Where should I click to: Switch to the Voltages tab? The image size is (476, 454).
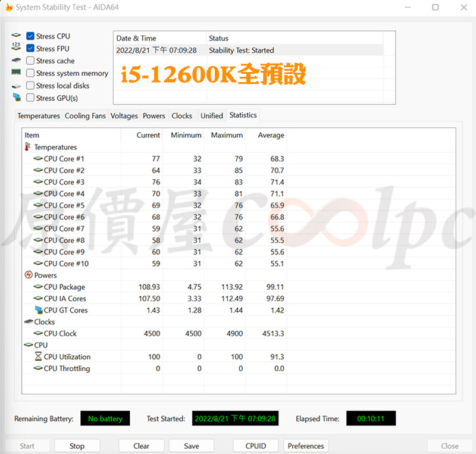[x=124, y=115]
